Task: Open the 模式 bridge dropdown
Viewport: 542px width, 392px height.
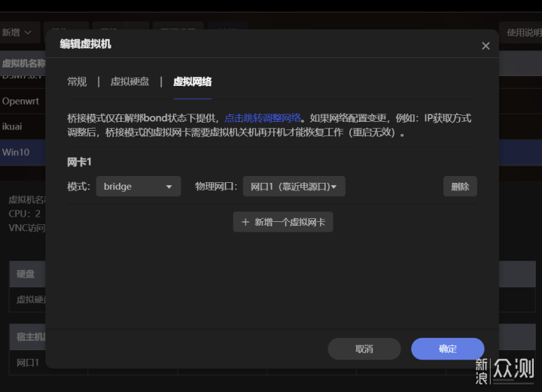Action: (x=138, y=187)
